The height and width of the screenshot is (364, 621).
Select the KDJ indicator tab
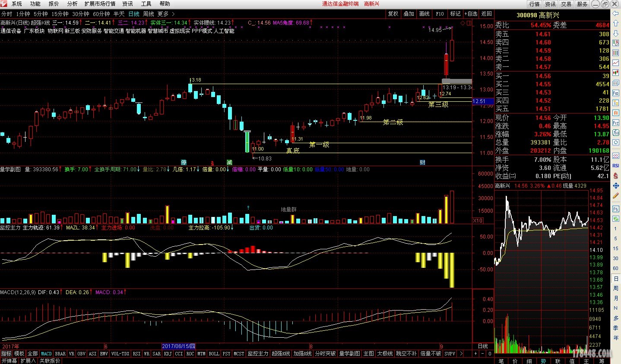(168, 354)
